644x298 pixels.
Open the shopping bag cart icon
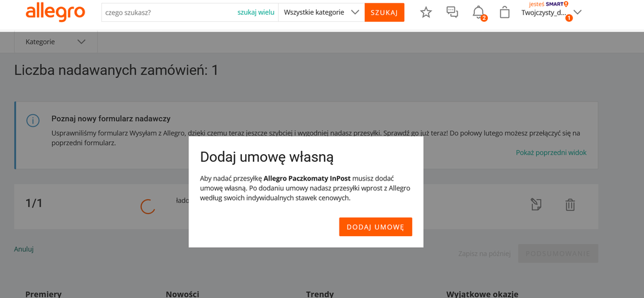505,12
